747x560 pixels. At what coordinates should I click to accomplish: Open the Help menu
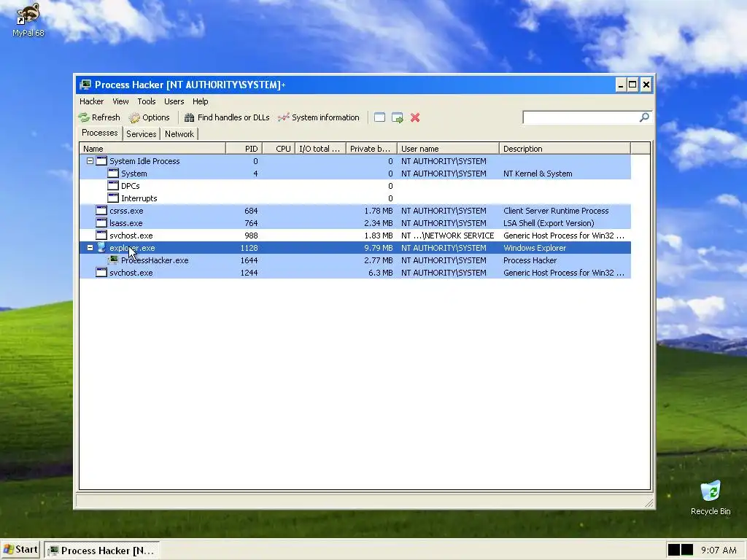[200, 101]
